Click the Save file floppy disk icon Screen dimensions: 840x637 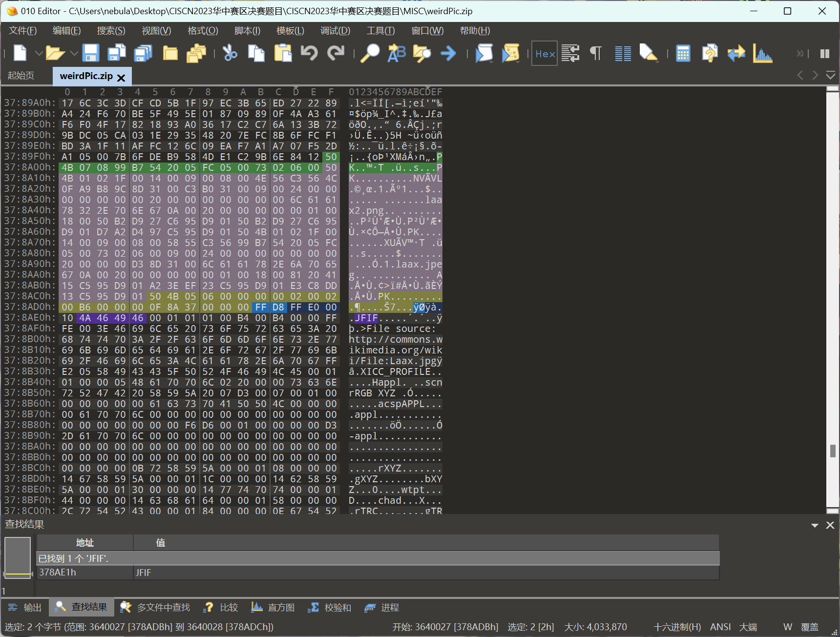[90, 53]
